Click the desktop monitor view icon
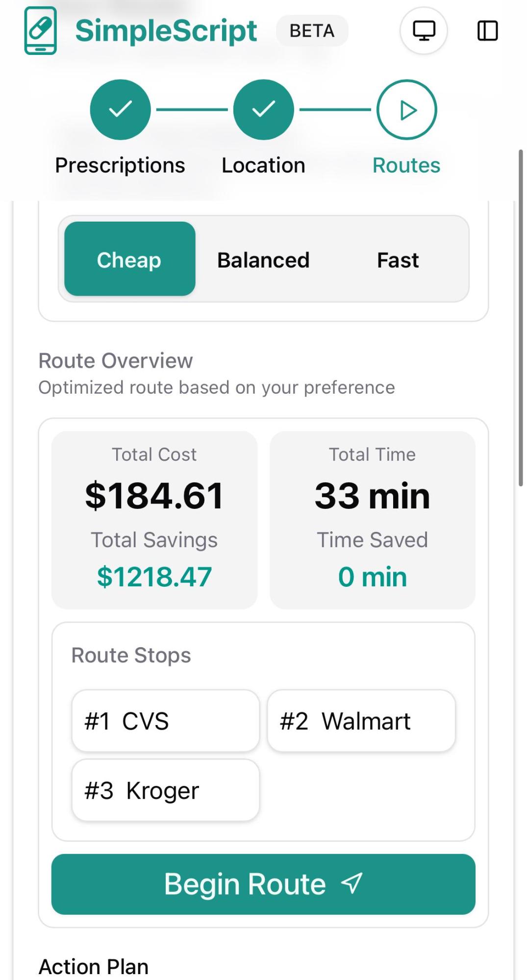Screen dimensions: 527x980 pos(424,30)
